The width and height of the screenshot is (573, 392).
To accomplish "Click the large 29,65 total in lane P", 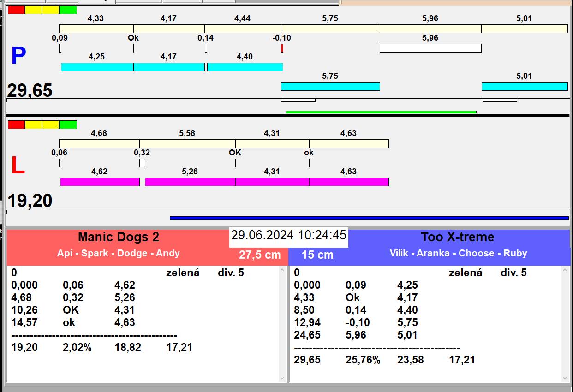I will pos(30,91).
